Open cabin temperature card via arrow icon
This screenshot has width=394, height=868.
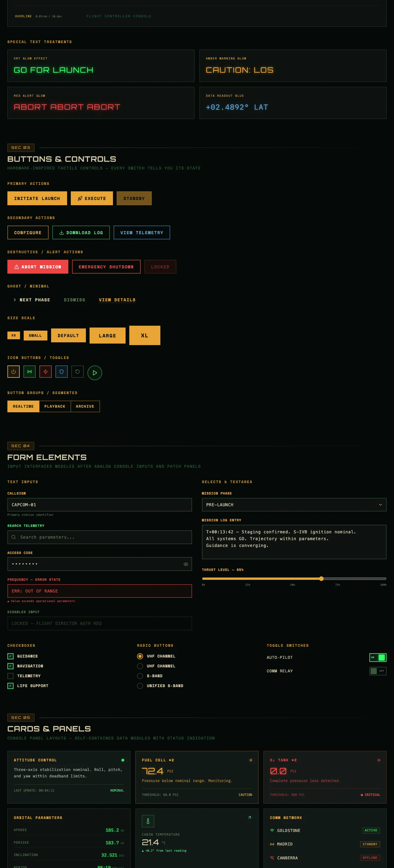point(250,817)
